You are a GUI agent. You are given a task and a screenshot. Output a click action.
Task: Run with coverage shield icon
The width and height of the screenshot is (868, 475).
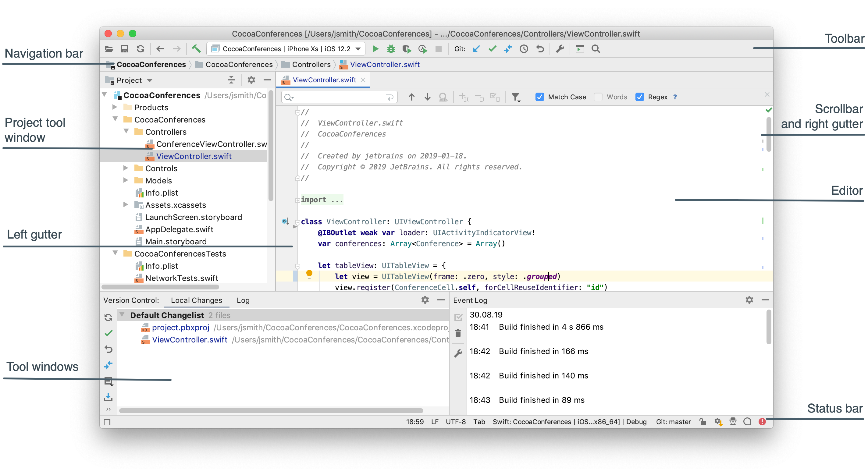pos(407,49)
